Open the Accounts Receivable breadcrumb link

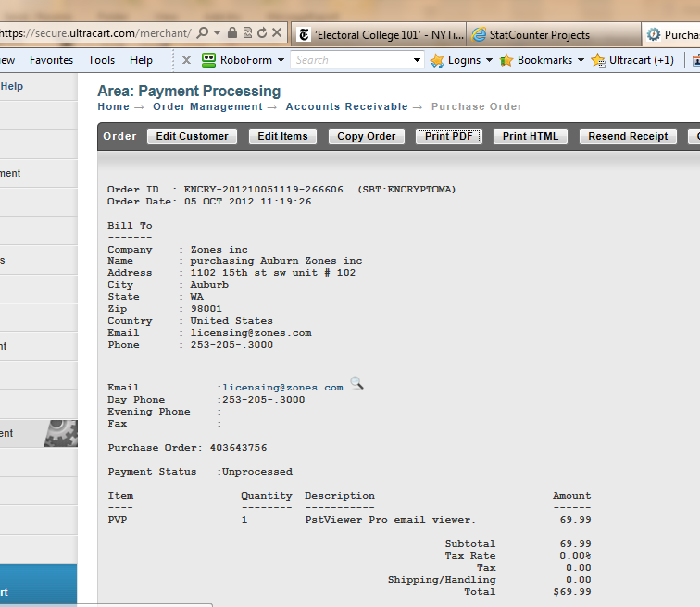(x=347, y=106)
